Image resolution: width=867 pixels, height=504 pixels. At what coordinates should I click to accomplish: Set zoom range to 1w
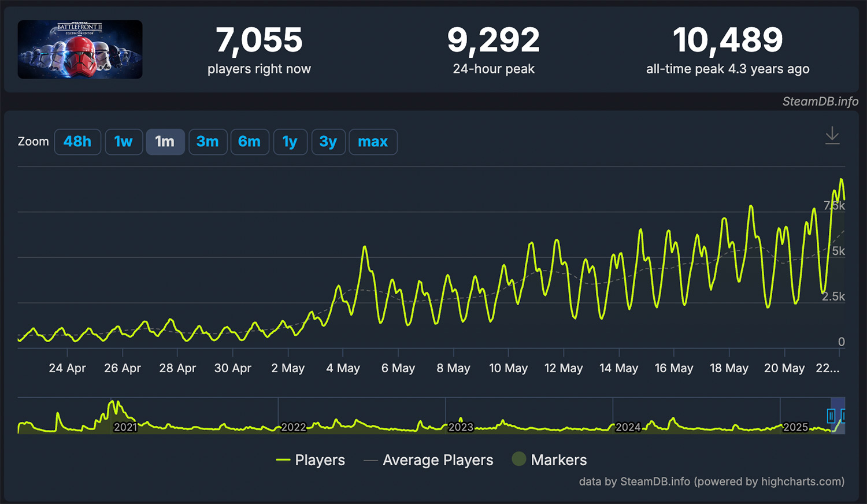[x=124, y=142]
